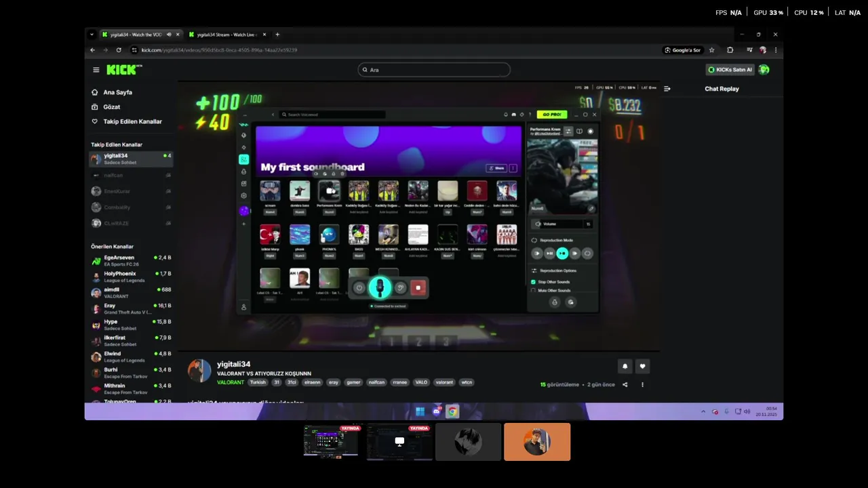
Task: Open the Elwind recommended channel
Action: pyautogui.click(x=131, y=357)
